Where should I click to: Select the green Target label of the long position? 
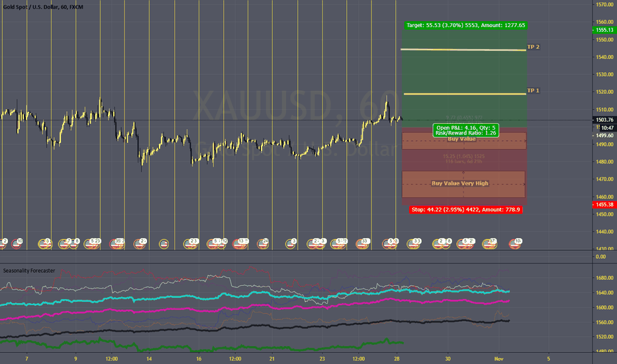click(x=465, y=25)
